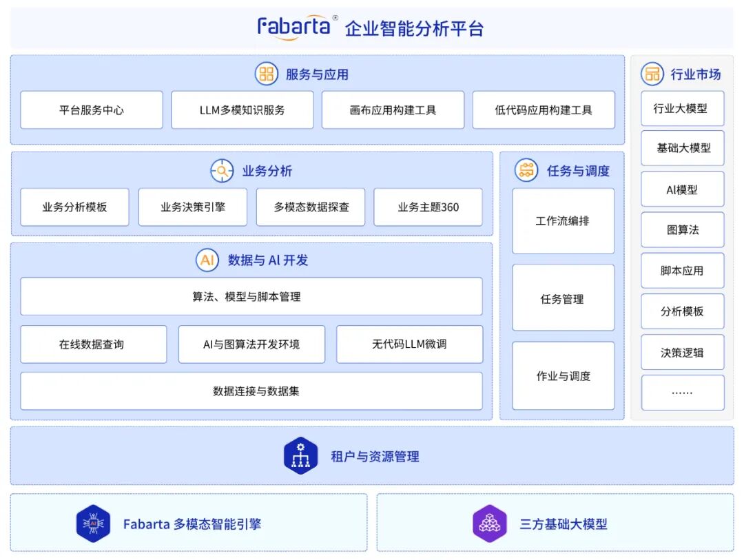Open 无代码LLM微调

pyautogui.click(x=409, y=344)
